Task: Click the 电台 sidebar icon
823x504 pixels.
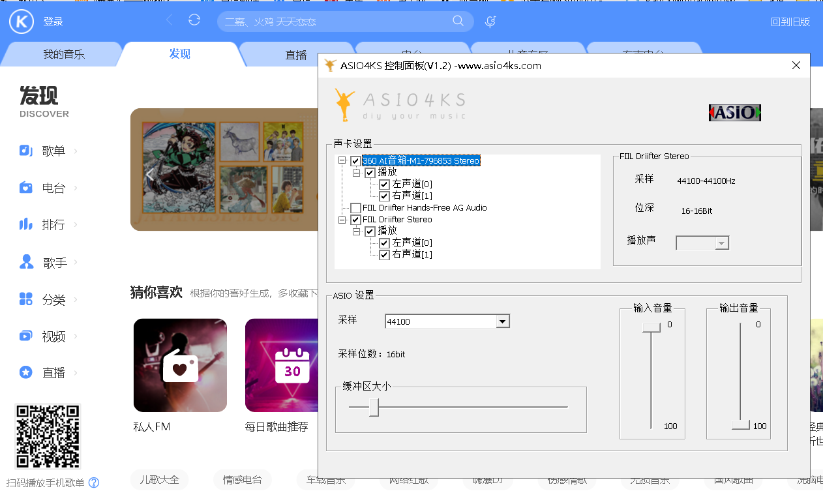Action: (26, 188)
